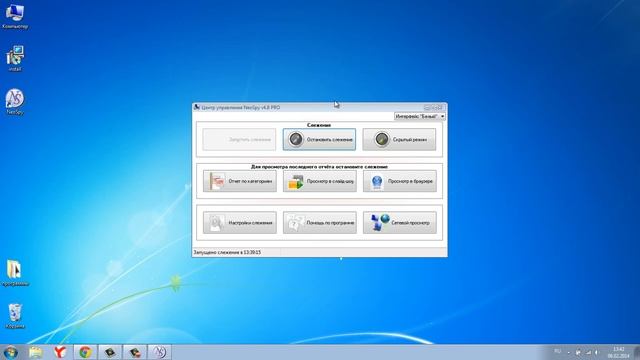Switch to NeoSpy taskbar button
This screenshot has width=640, height=360.
tap(159, 352)
